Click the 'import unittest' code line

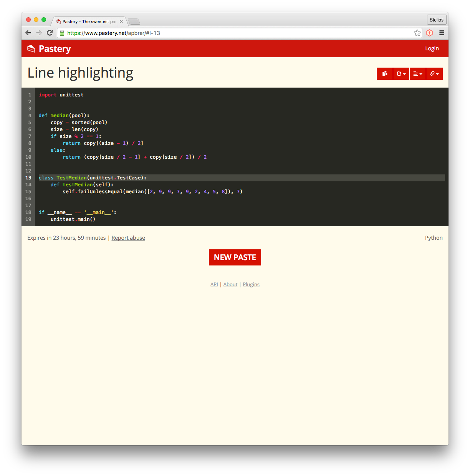(61, 95)
